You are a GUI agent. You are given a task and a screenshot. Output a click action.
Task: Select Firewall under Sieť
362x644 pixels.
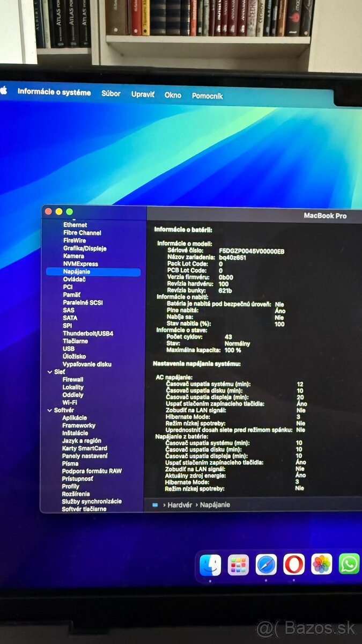pyautogui.click(x=73, y=379)
